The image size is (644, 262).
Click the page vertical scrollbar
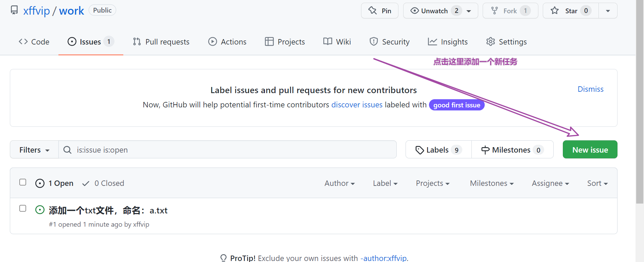pyautogui.click(x=640, y=102)
